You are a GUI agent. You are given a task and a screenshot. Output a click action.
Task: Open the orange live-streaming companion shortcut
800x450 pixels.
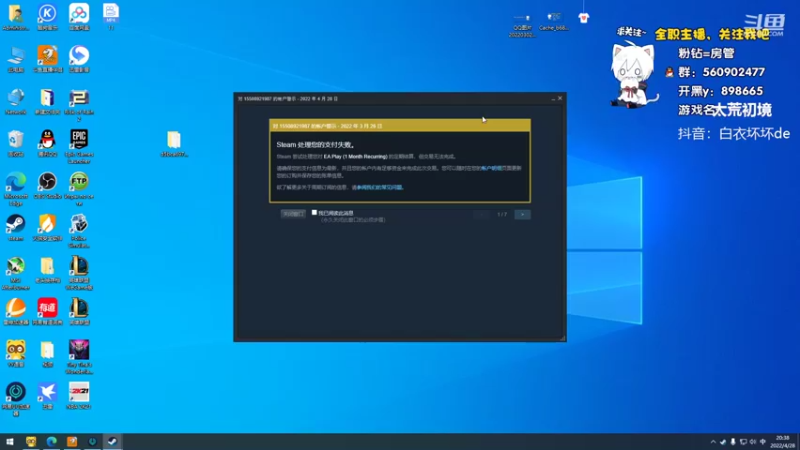47,59
